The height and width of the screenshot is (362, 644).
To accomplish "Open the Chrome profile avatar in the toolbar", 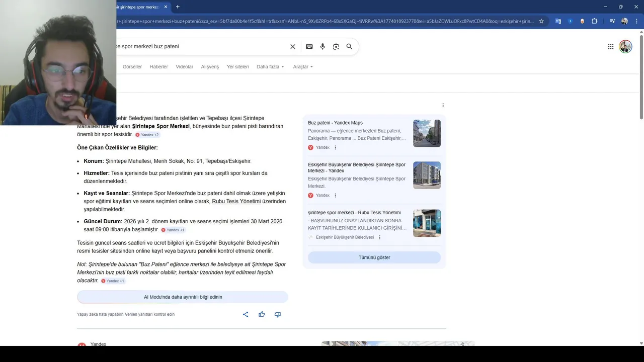I will 624,21.
